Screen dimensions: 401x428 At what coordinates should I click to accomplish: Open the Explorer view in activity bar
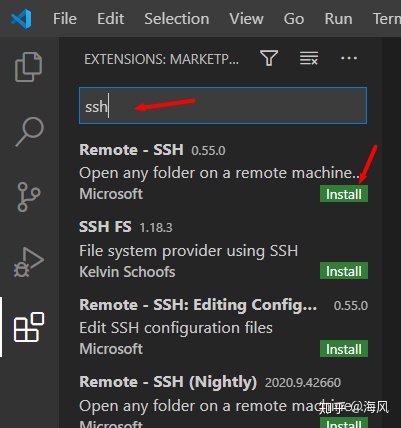click(x=29, y=67)
